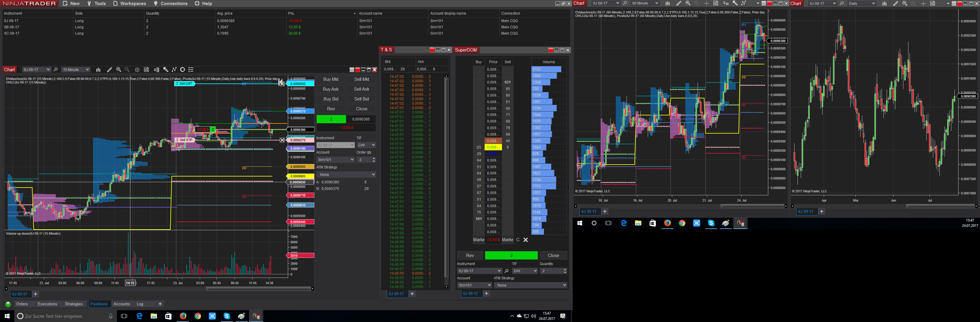Zoom in on the 15 Minute chart
The image size is (980, 322).
point(119,69)
